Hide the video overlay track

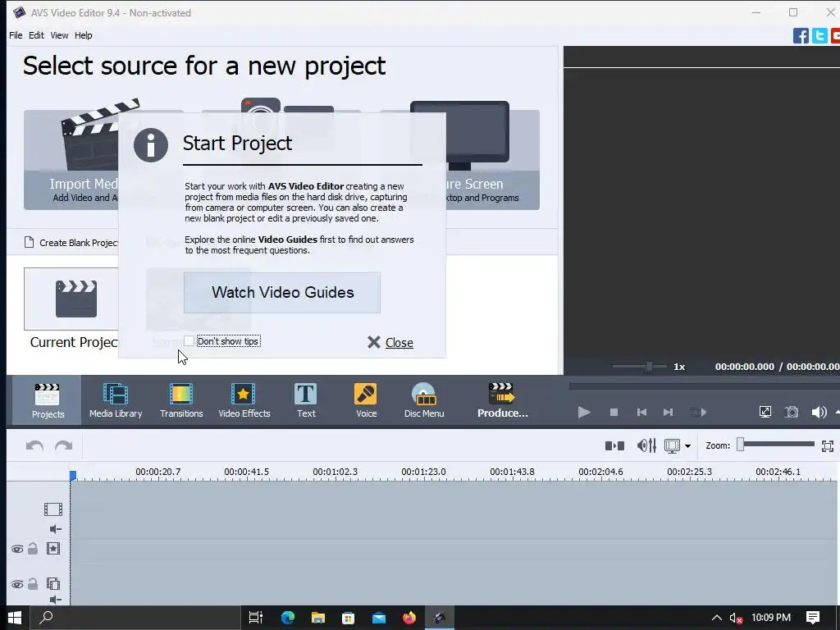pyautogui.click(x=17, y=584)
